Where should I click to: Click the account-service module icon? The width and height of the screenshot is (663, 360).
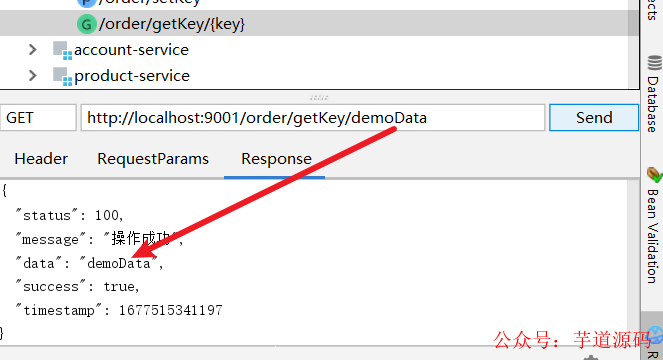62,50
